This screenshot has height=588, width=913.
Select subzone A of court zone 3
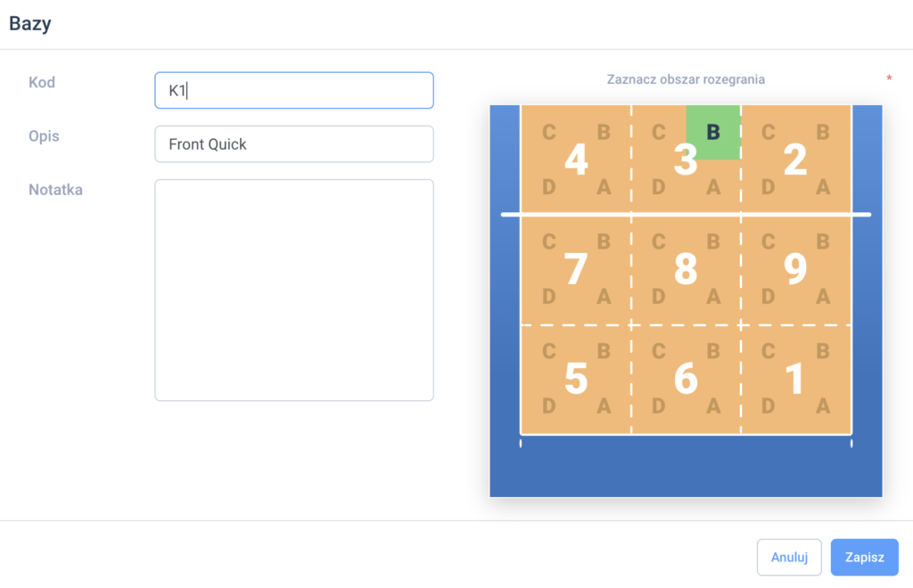coord(712,187)
